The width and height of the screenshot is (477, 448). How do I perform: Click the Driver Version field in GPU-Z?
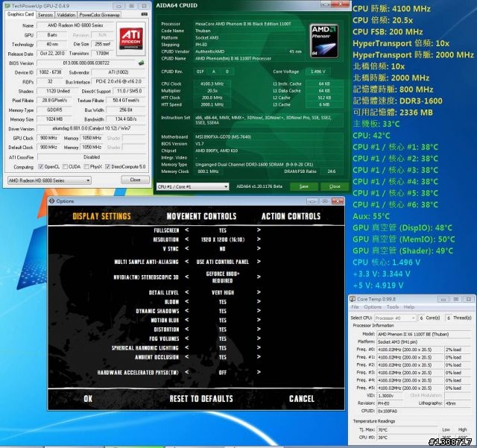tap(91, 128)
